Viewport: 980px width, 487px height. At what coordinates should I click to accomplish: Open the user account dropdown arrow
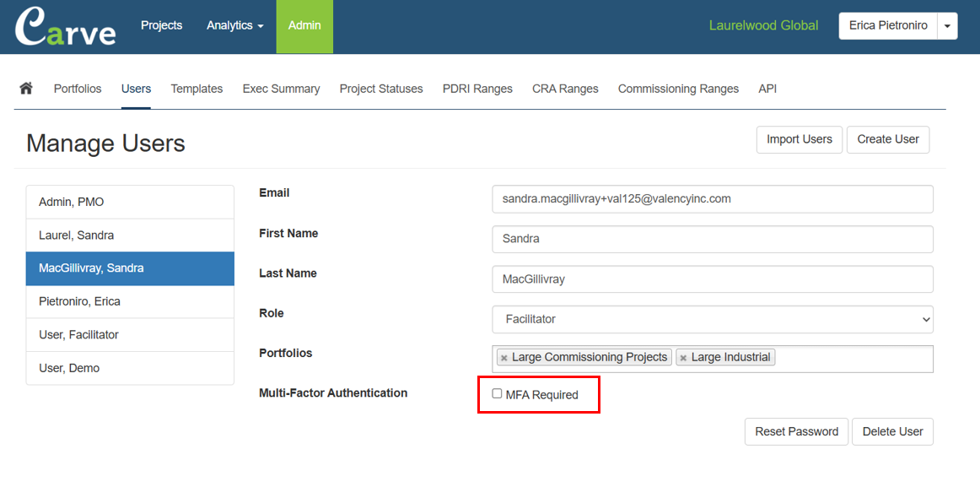click(947, 26)
